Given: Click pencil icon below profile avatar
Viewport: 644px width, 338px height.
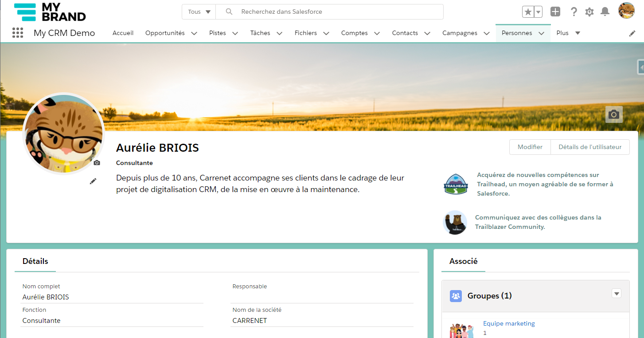Looking at the screenshot, I should [x=93, y=181].
